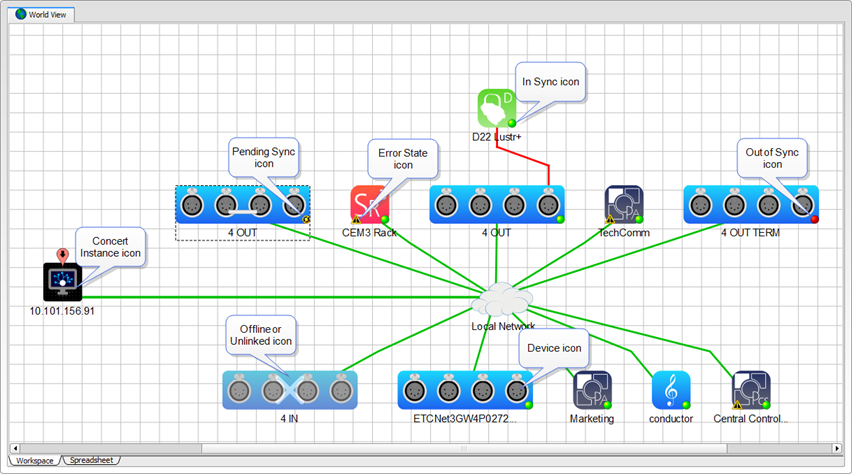Select the Marketing device icon

coord(591,390)
